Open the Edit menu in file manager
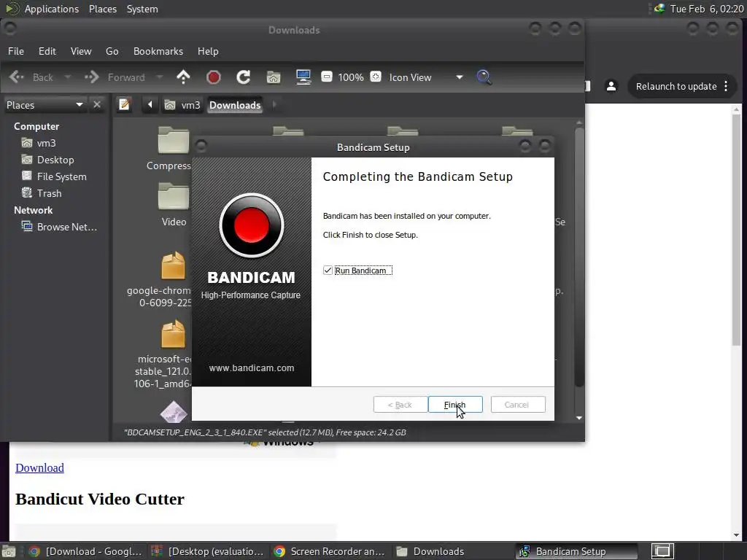747x560 pixels. pos(47,51)
